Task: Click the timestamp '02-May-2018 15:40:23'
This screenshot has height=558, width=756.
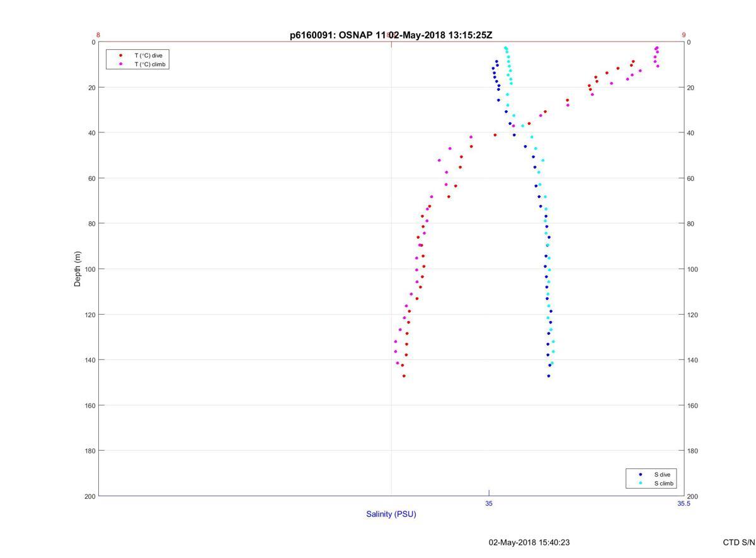Action: click(529, 542)
